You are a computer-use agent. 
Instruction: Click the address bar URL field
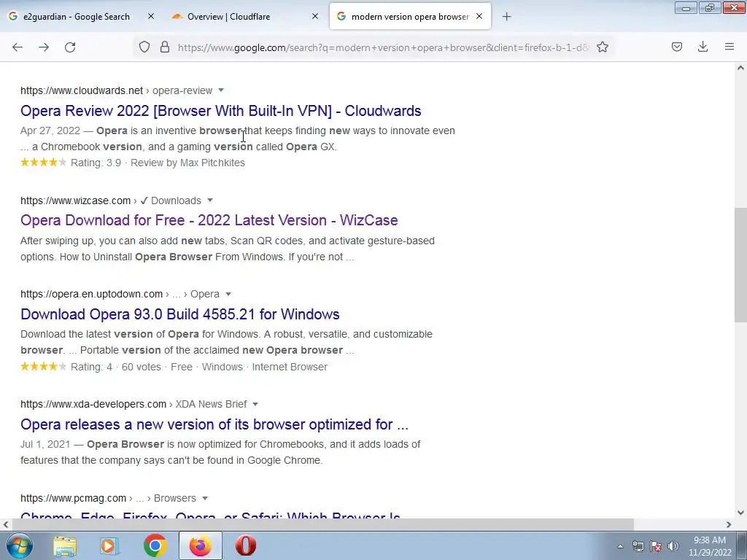pos(384,47)
